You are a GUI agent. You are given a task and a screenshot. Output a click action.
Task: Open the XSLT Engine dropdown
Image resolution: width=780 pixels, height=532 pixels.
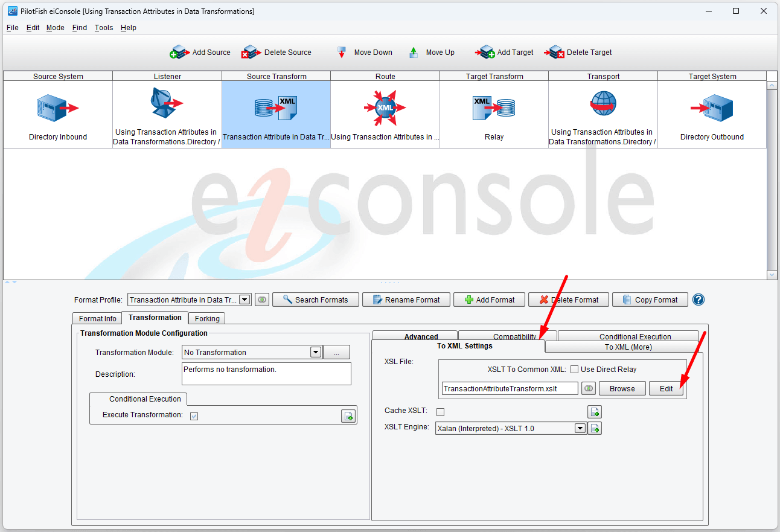580,428
